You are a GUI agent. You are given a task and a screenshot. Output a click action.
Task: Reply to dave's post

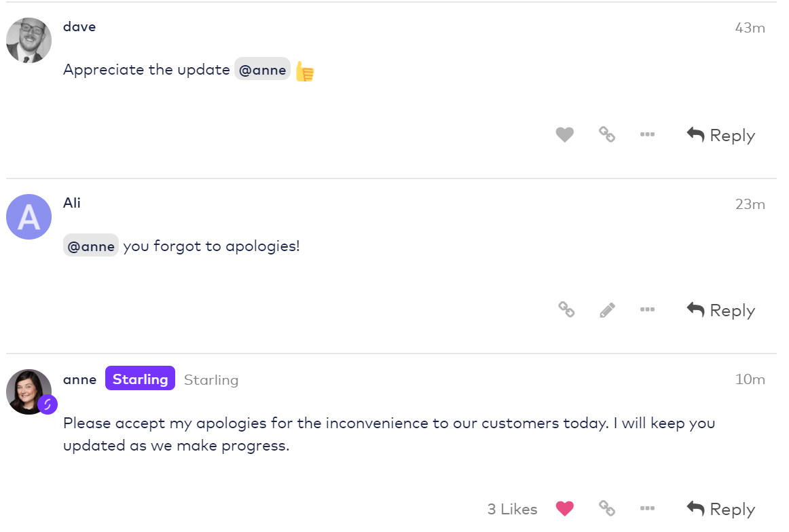point(721,135)
